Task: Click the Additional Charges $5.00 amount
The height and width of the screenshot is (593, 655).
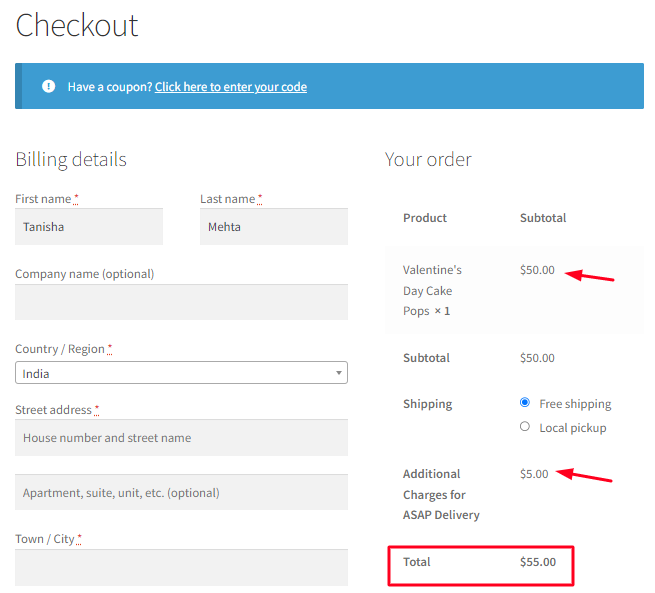Action: point(534,474)
